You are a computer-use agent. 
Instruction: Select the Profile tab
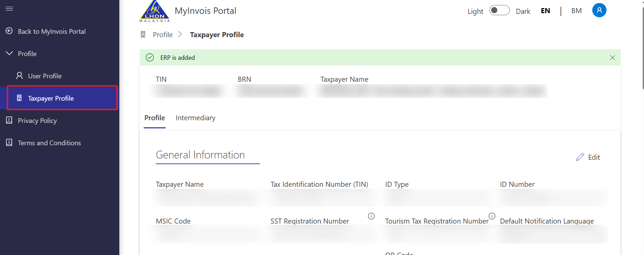(154, 118)
